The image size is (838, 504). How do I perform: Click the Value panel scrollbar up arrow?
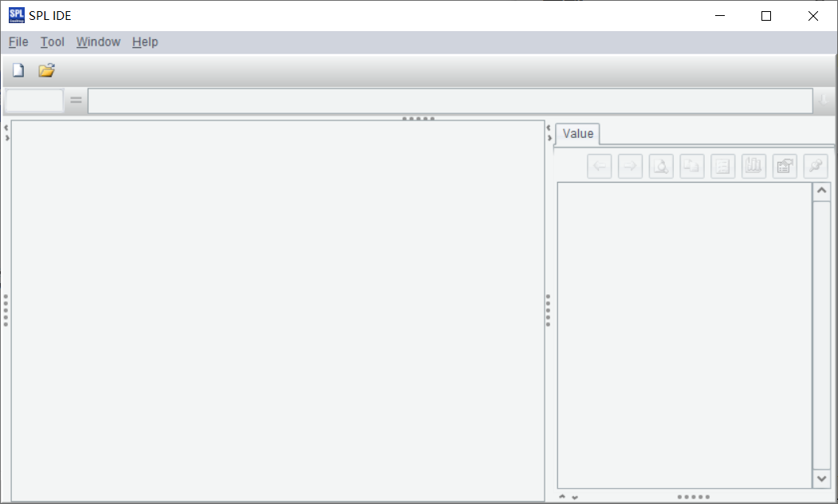pyautogui.click(x=821, y=191)
